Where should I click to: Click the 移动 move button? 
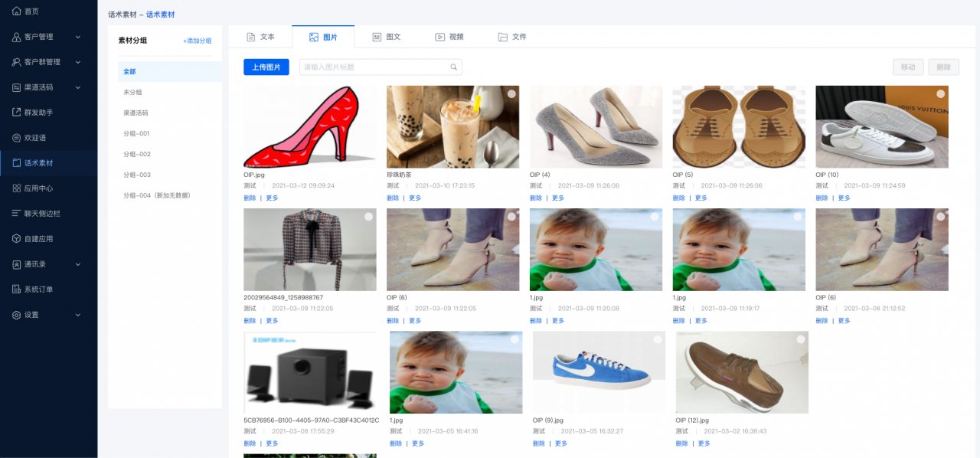point(908,67)
